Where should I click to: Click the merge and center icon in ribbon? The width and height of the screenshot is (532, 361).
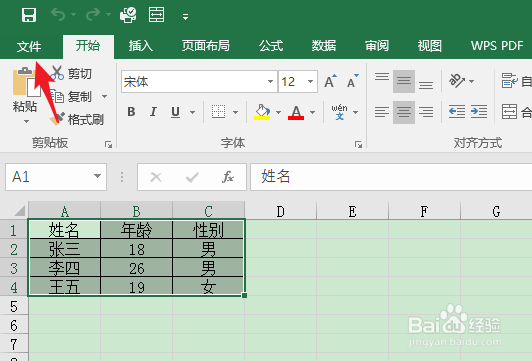tap(510, 112)
